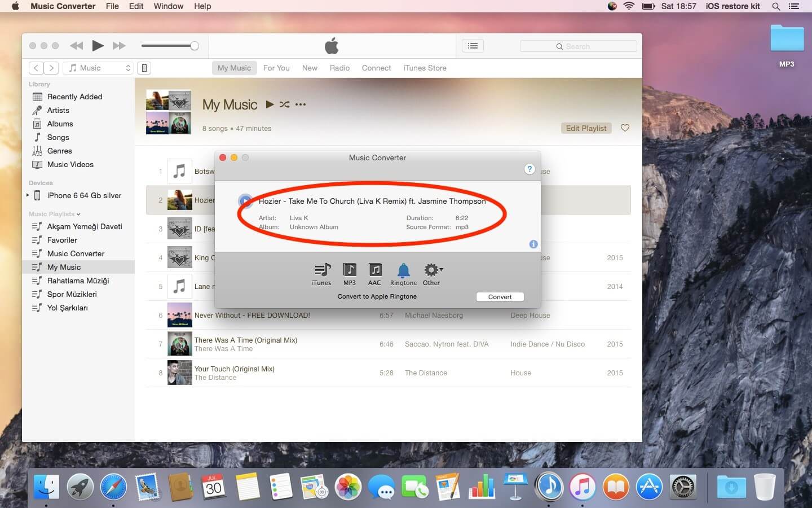Open the Music media picker dropdown
The width and height of the screenshot is (812, 508).
pyautogui.click(x=98, y=68)
